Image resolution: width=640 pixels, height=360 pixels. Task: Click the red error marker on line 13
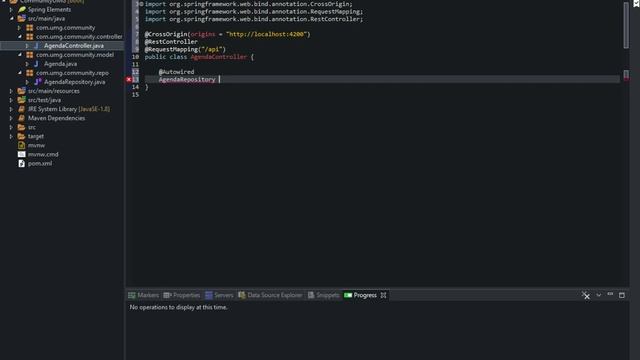[129, 79]
